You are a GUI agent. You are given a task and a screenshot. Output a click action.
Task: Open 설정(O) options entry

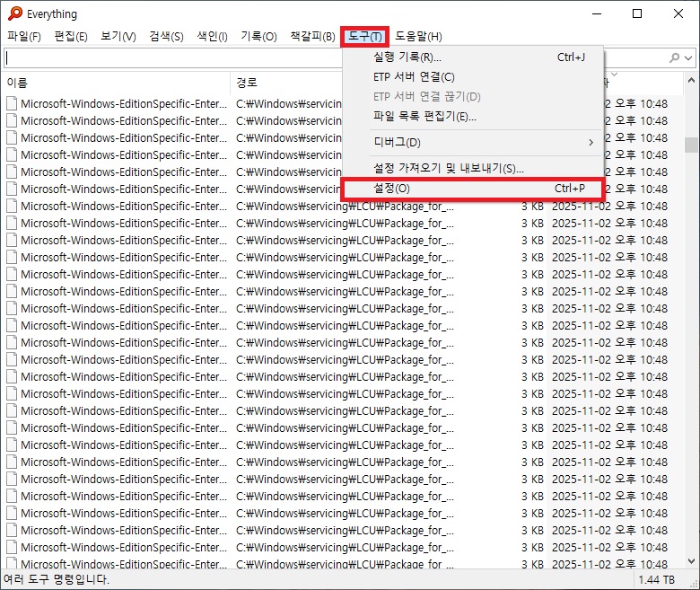click(x=473, y=189)
